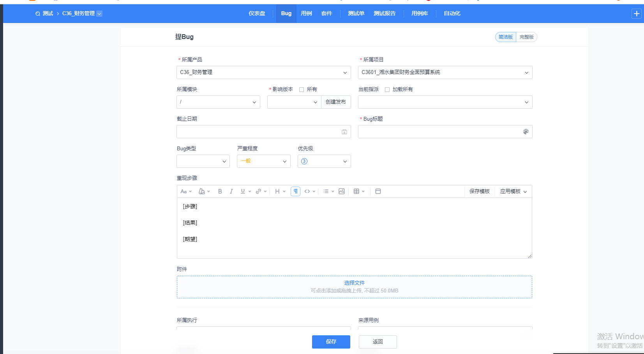The image size is (644, 354).
Task: Open the 测试报告 tab
Action: click(x=385, y=14)
